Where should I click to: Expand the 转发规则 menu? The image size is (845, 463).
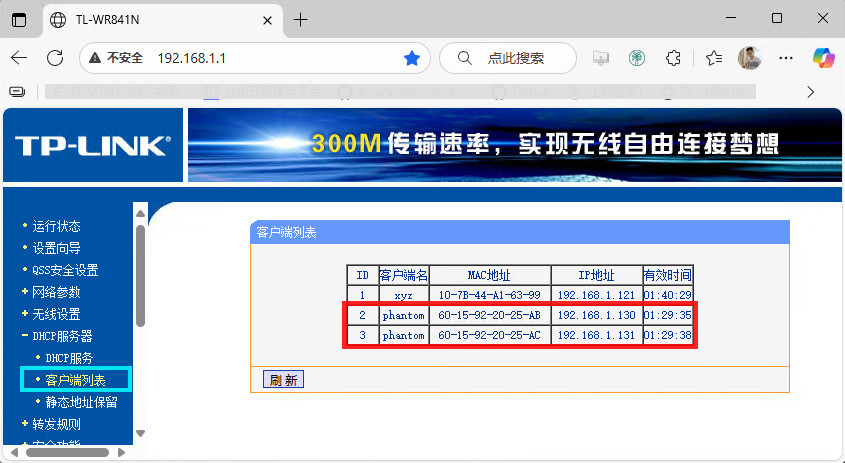click(x=56, y=424)
